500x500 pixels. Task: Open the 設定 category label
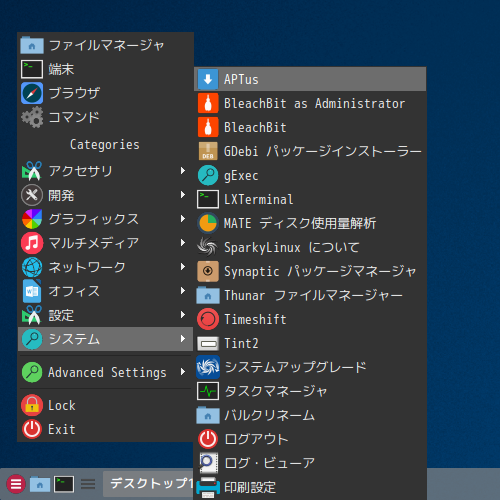pos(61,315)
